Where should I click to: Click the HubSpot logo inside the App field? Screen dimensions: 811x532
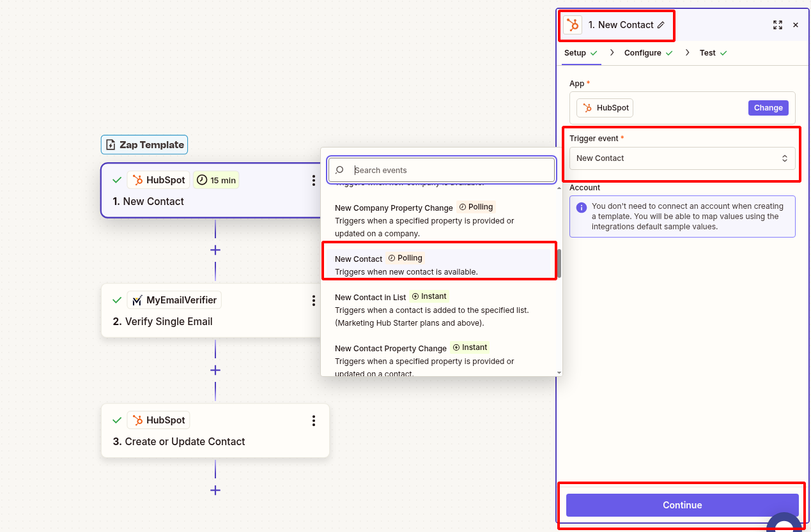(x=589, y=107)
